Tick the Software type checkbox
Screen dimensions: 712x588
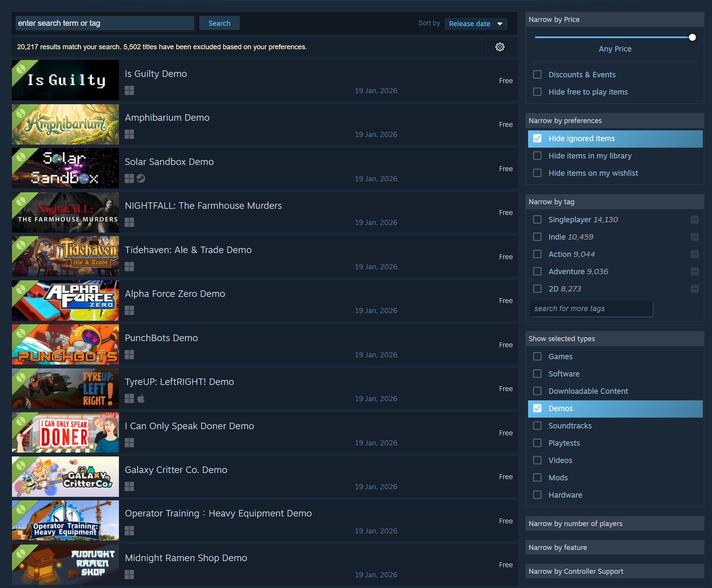(x=537, y=374)
